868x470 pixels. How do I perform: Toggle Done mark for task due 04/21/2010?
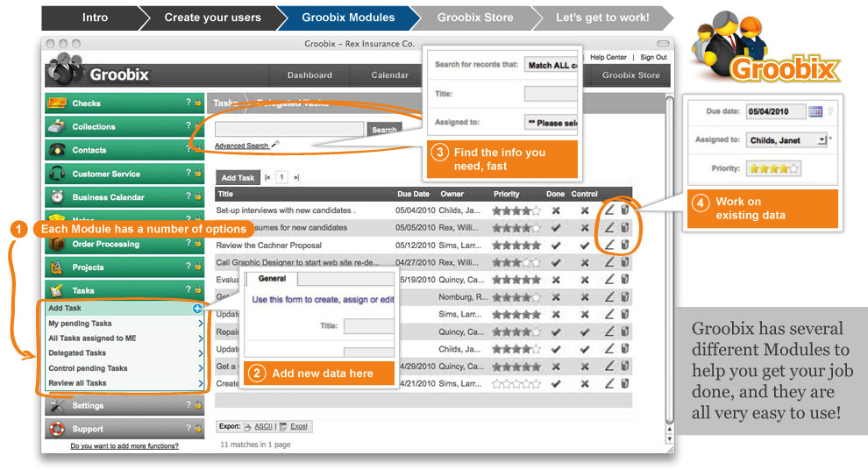[556, 384]
